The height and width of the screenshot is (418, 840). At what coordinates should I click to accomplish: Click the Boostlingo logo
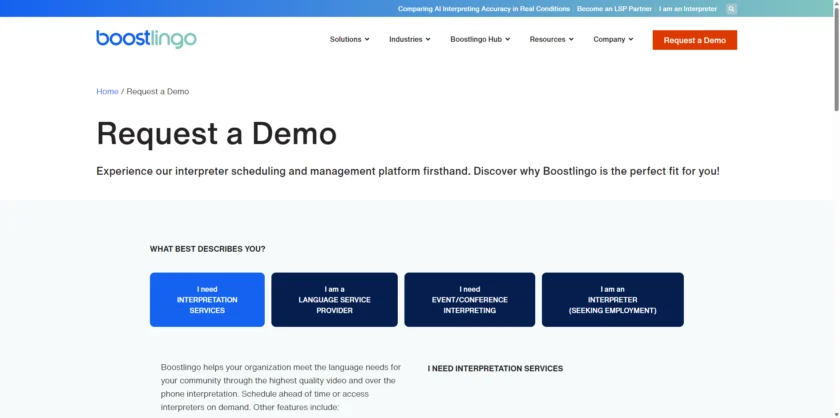point(146,39)
